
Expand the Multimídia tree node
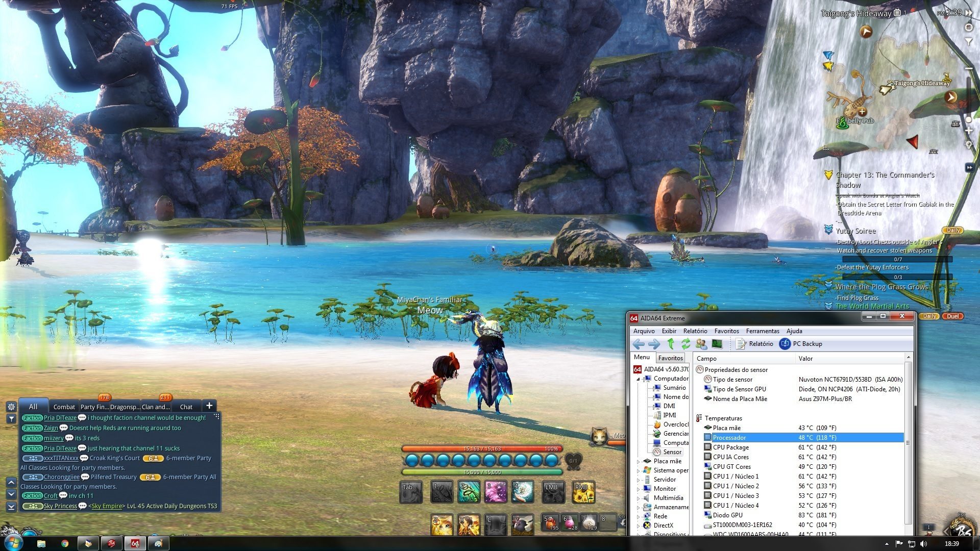pyautogui.click(x=638, y=498)
